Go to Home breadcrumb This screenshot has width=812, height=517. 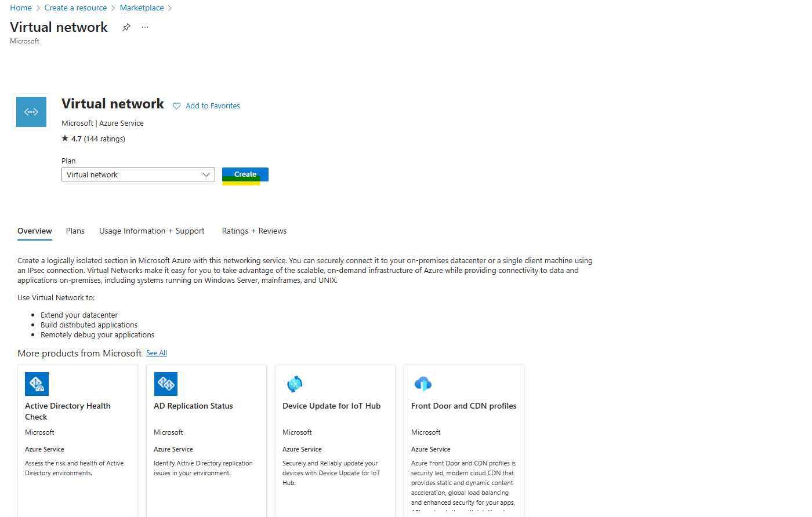pyautogui.click(x=21, y=8)
